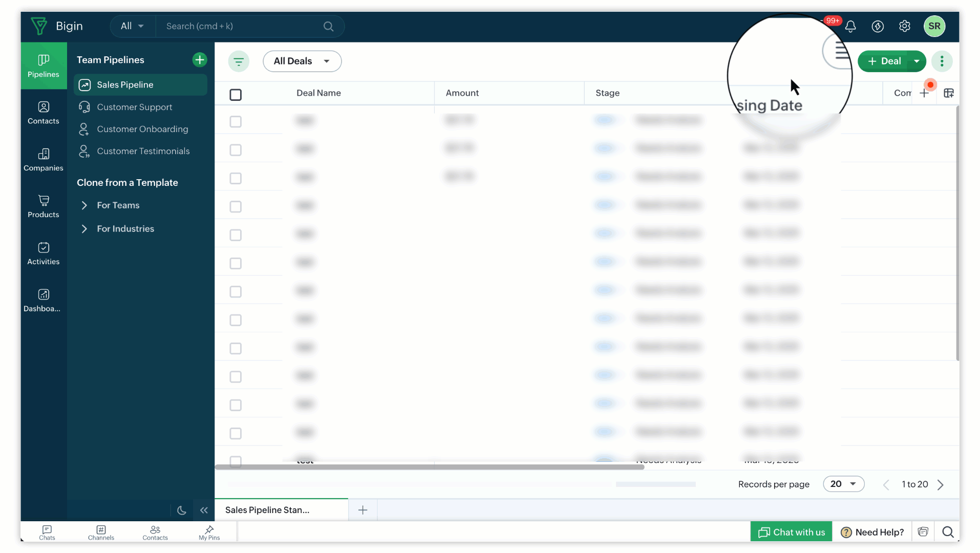Click the bottom-right search magnifier
Screen dimensions: 980x553
tap(948, 532)
